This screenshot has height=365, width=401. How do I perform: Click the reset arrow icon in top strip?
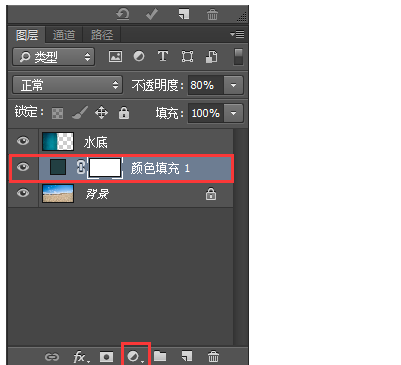click(x=123, y=14)
